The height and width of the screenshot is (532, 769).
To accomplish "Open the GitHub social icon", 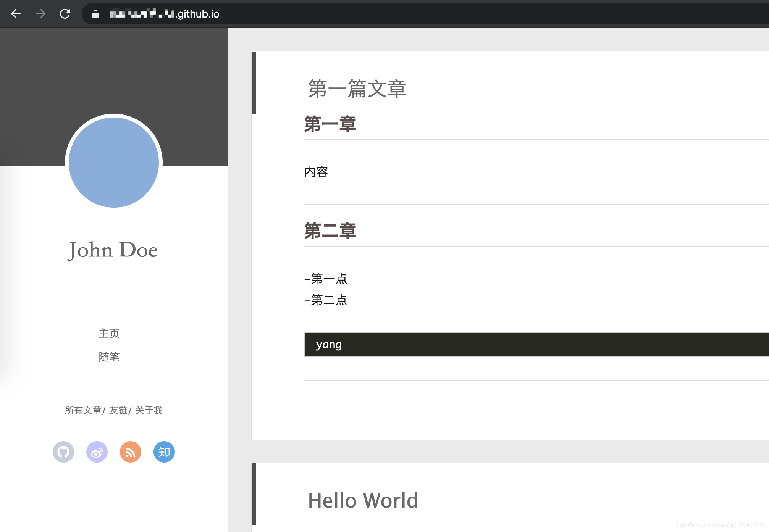I will point(63,452).
